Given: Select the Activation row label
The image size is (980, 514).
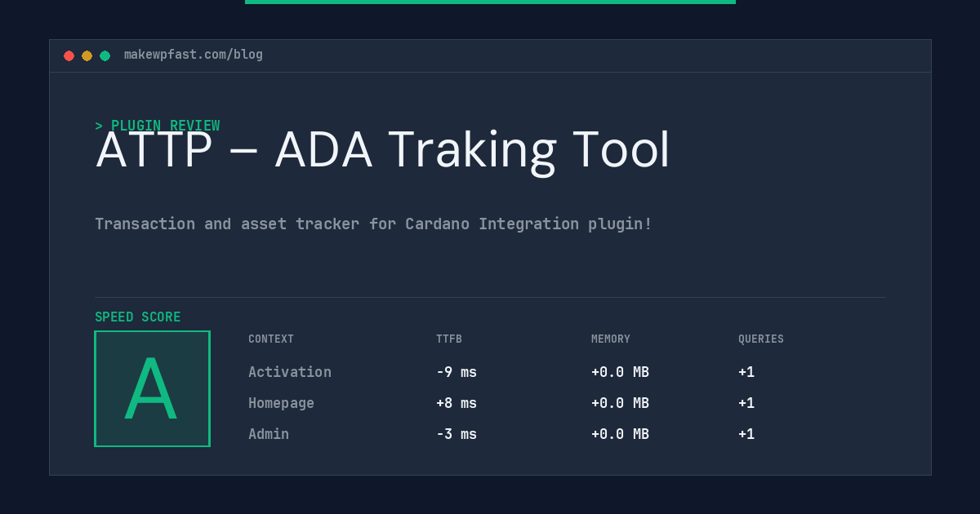Looking at the screenshot, I should (x=290, y=372).
